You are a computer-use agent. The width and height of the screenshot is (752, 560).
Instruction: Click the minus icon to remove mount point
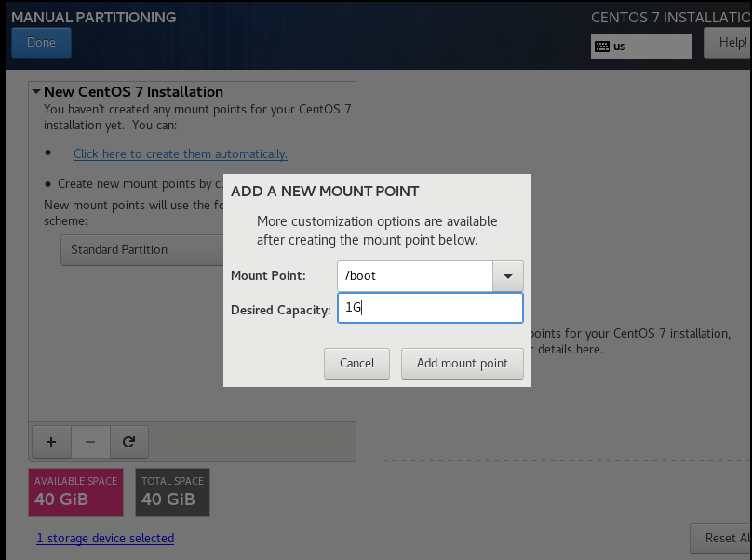point(90,442)
